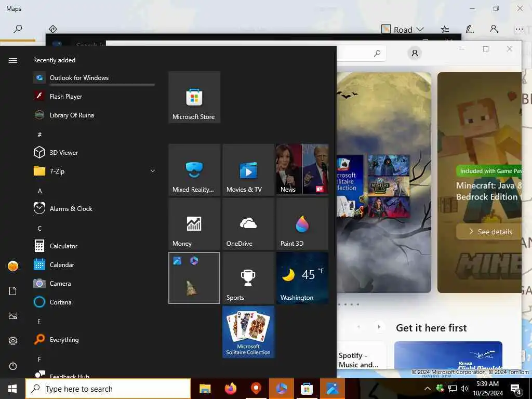Launch Everything search app

pyautogui.click(x=94, y=339)
